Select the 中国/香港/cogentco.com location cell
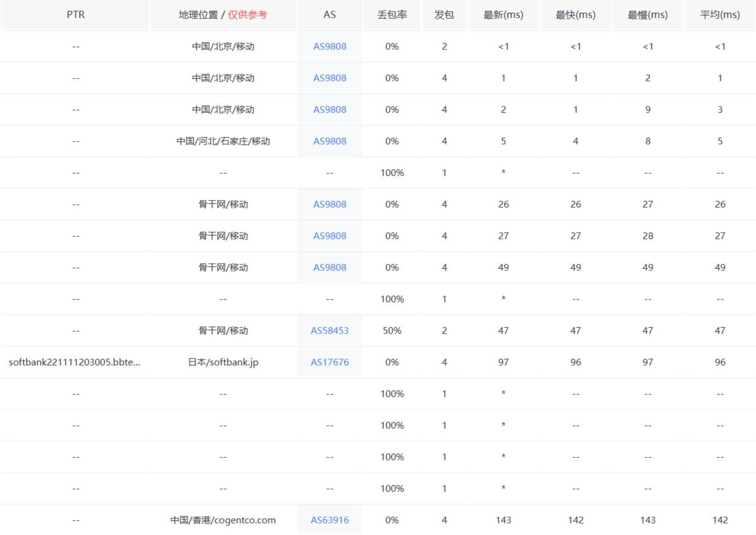The image size is (756, 535). click(223, 520)
